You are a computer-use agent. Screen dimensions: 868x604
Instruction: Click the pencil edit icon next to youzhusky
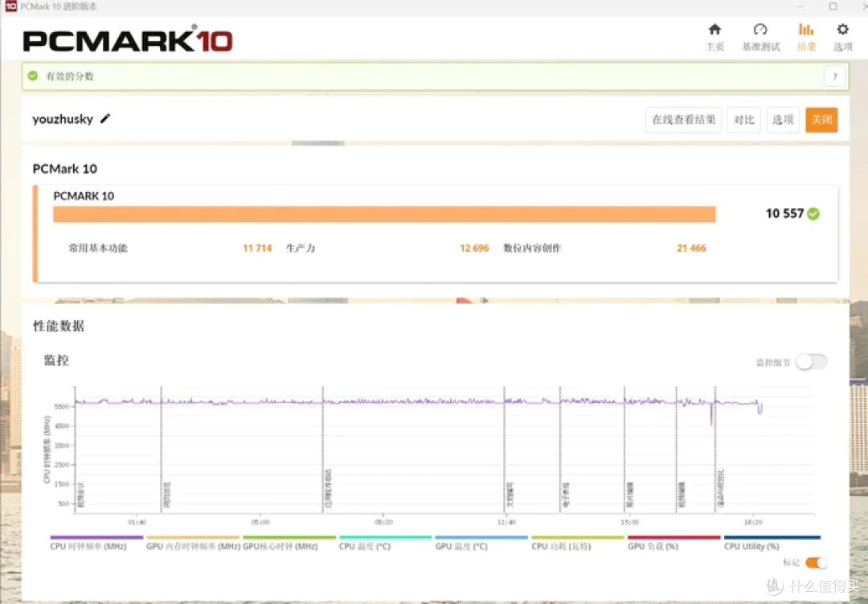coord(105,118)
